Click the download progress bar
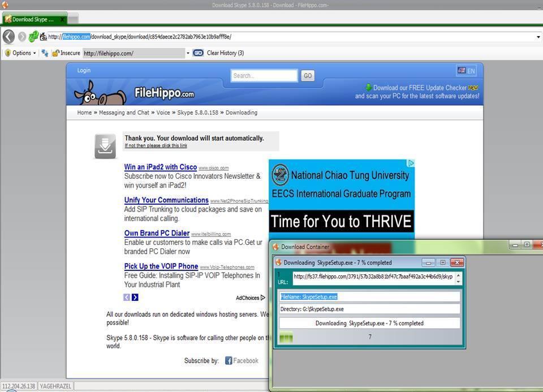 [369, 337]
